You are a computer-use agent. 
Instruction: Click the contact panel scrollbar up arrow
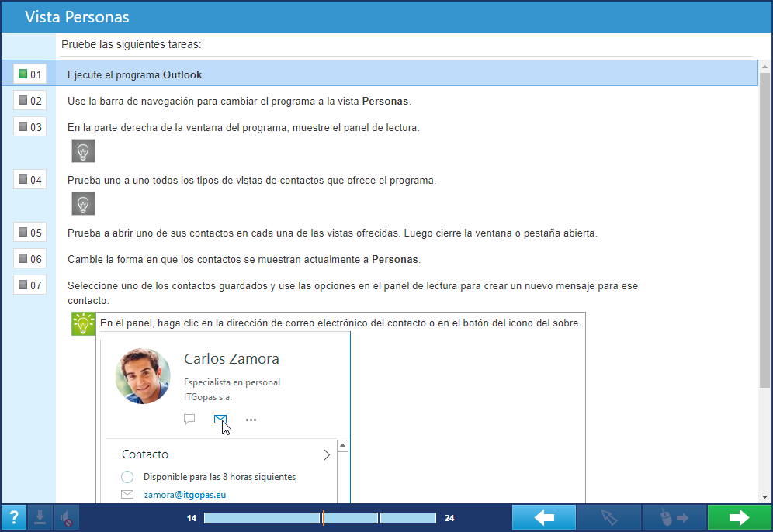pos(342,446)
